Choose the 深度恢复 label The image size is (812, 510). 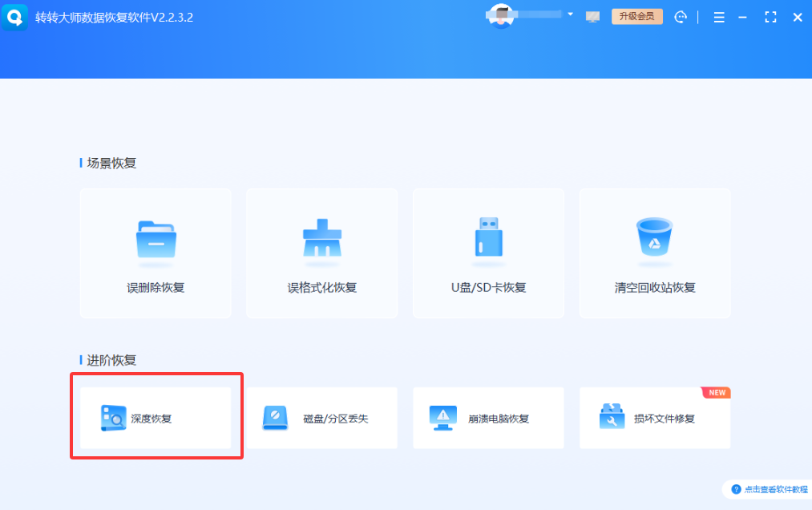(151, 419)
